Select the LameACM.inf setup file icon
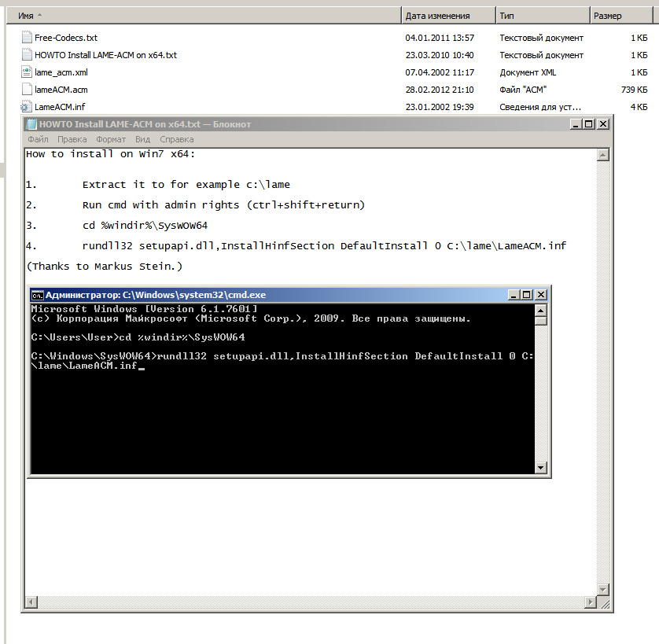 pos(26,107)
